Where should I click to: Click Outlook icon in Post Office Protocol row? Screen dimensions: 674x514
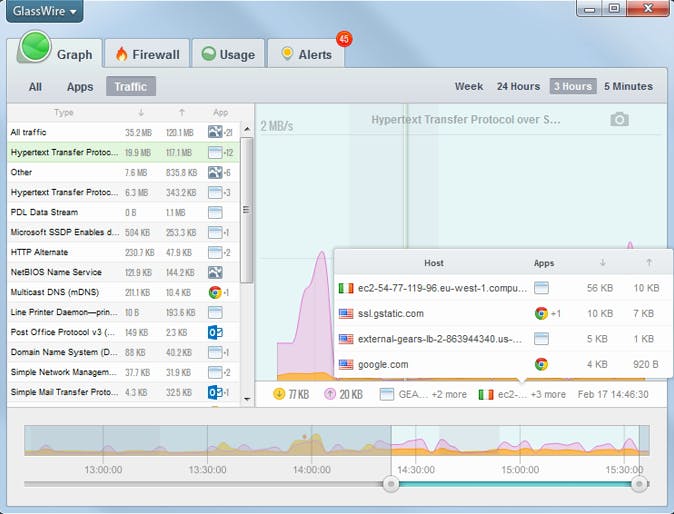(215, 332)
